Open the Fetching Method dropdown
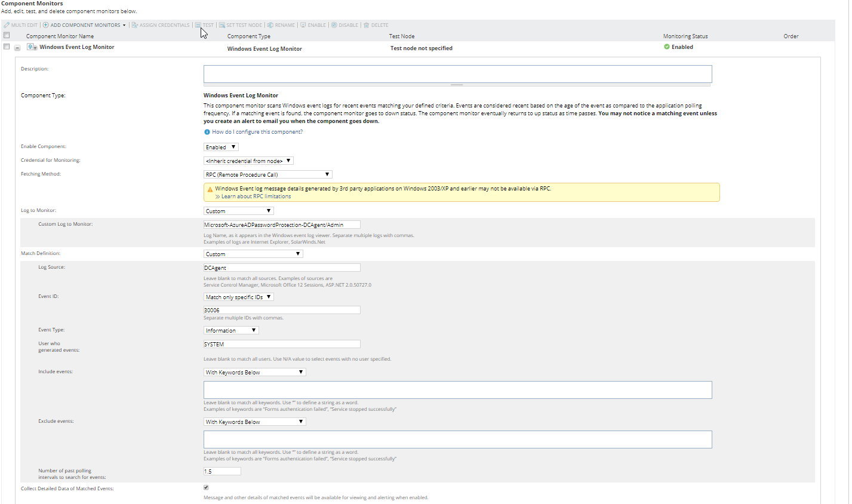 [x=267, y=174]
